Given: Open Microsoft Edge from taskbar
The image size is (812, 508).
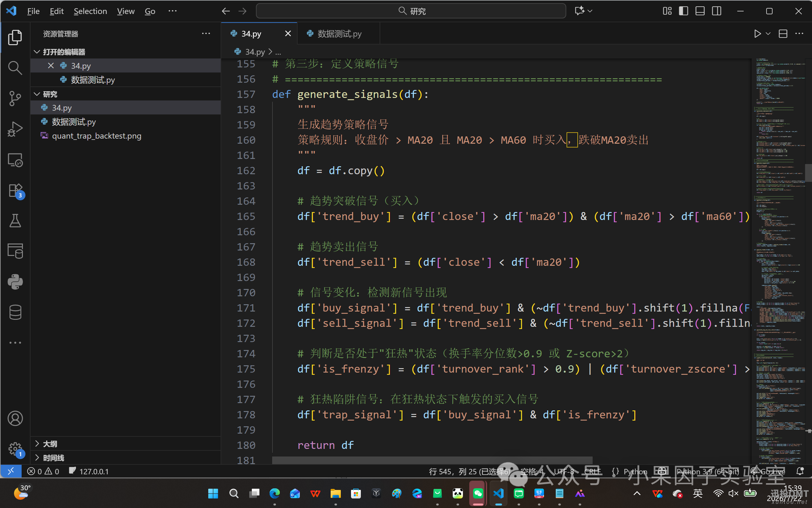Looking at the screenshot, I should (x=274, y=493).
